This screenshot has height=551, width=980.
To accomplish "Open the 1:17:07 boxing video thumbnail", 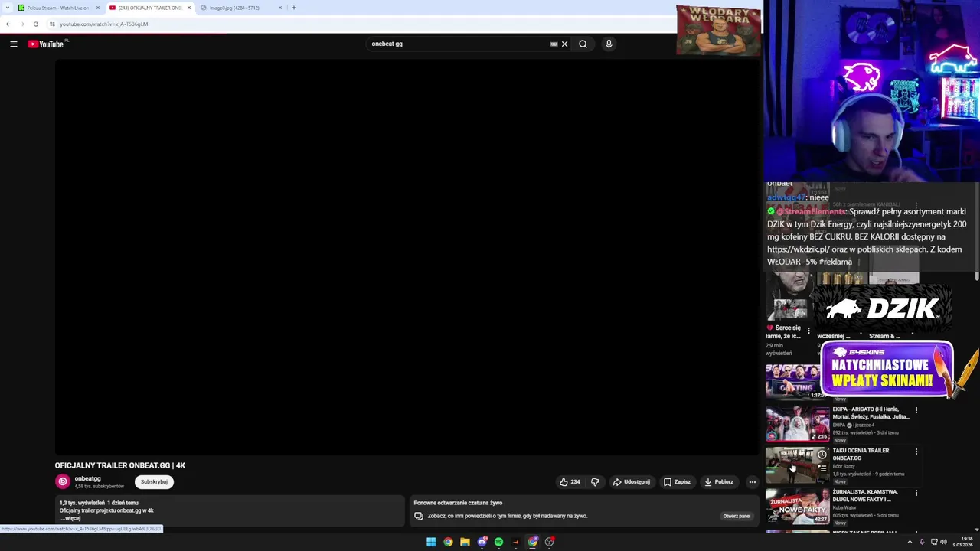I will coord(794,382).
